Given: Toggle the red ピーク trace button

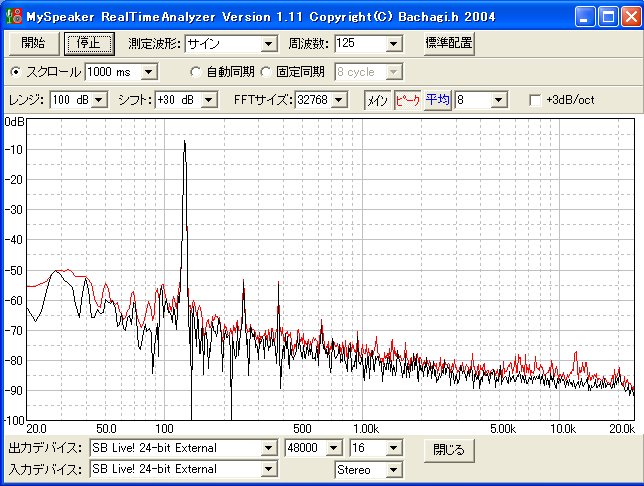Looking at the screenshot, I should (x=407, y=100).
